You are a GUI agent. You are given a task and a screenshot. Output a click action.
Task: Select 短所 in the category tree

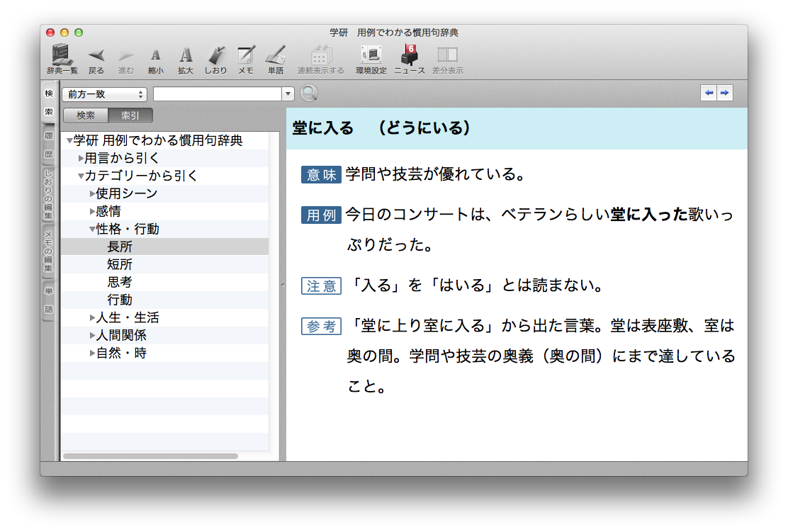pyautogui.click(x=120, y=264)
